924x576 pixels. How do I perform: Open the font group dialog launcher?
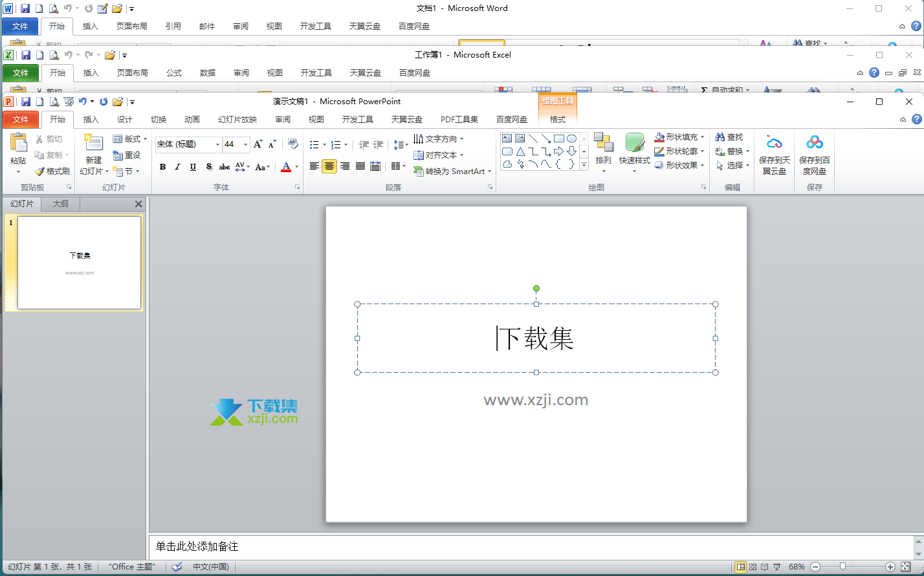[298, 187]
